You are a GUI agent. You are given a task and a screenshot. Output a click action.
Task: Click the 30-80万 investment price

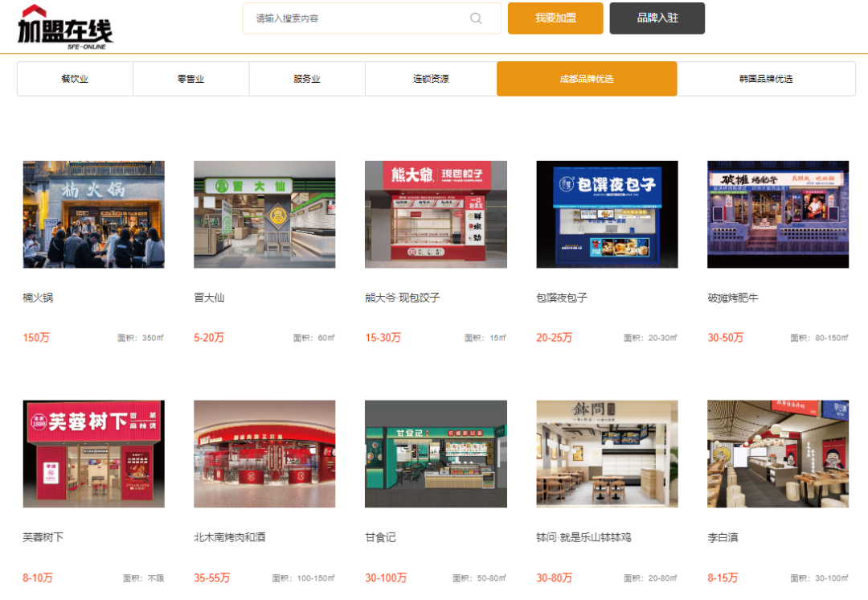pyautogui.click(x=554, y=577)
